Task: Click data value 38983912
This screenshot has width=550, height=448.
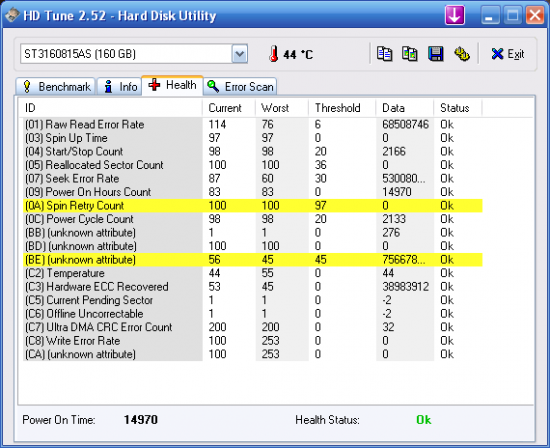Action: click(x=405, y=287)
